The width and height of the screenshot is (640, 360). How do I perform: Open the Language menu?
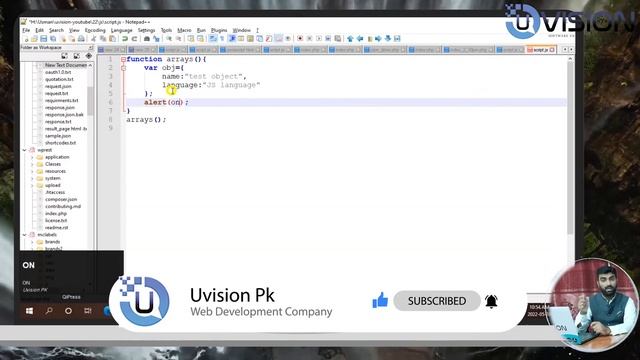pos(122,30)
